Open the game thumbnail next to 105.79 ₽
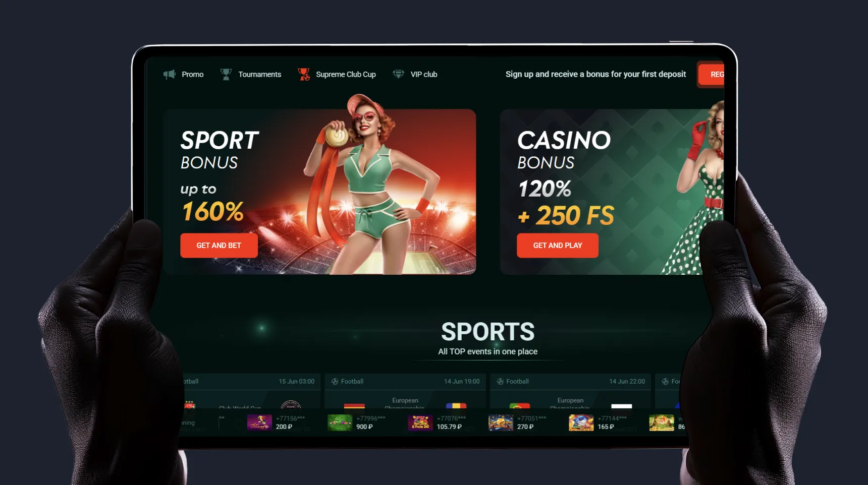The width and height of the screenshot is (868, 485). tap(420, 422)
